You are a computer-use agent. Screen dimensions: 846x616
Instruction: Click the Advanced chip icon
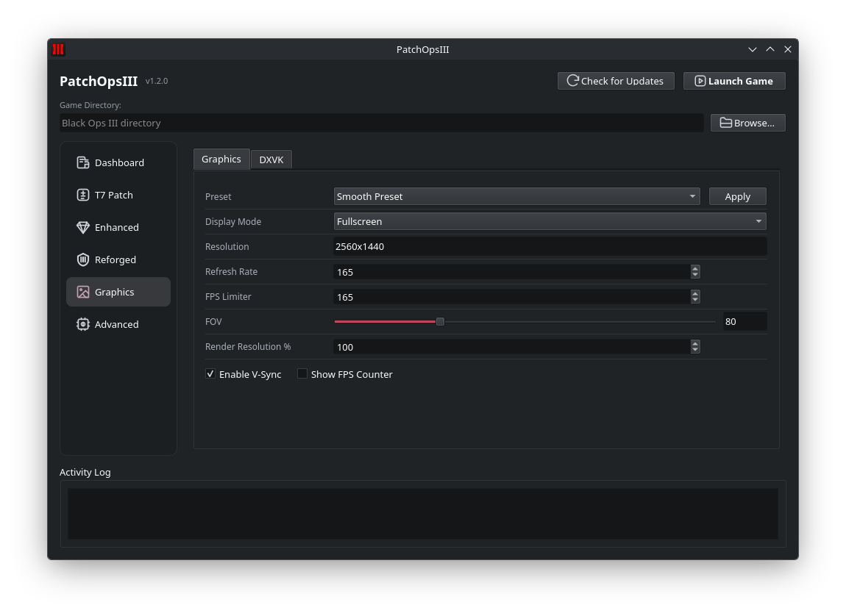(82, 324)
